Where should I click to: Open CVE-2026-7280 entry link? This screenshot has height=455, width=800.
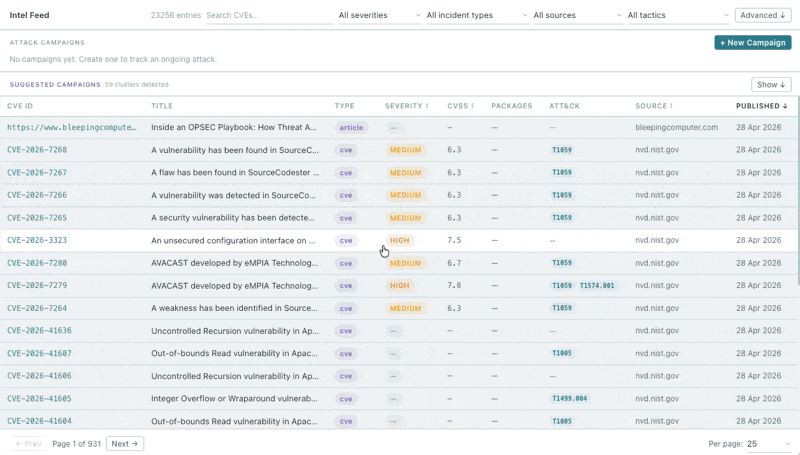(x=37, y=263)
